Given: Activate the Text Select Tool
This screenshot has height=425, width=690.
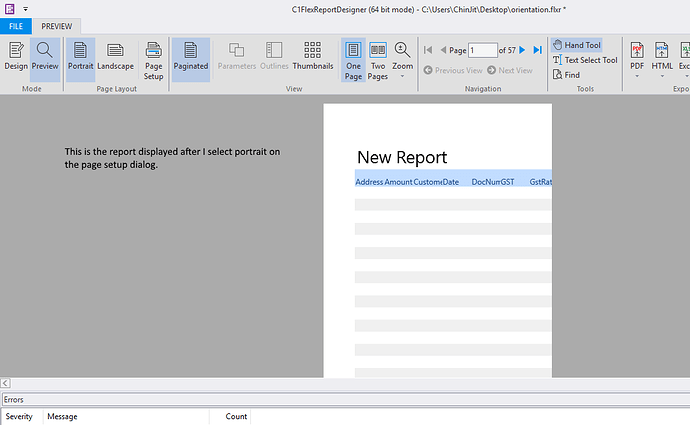Looking at the screenshot, I should pos(585,60).
